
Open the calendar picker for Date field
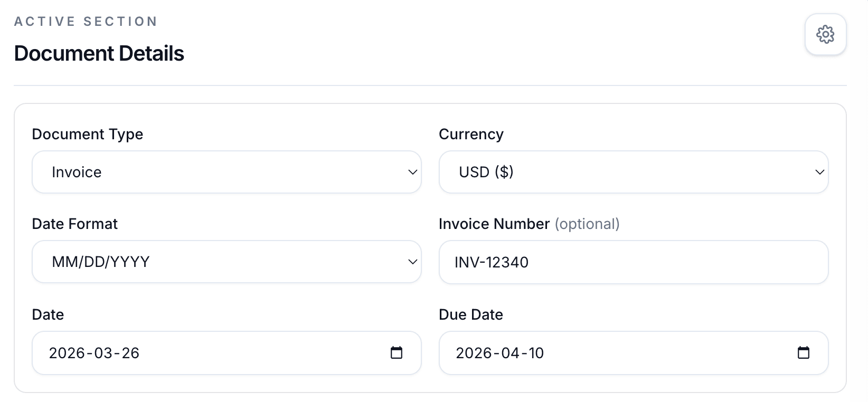[x=397, y=353]
